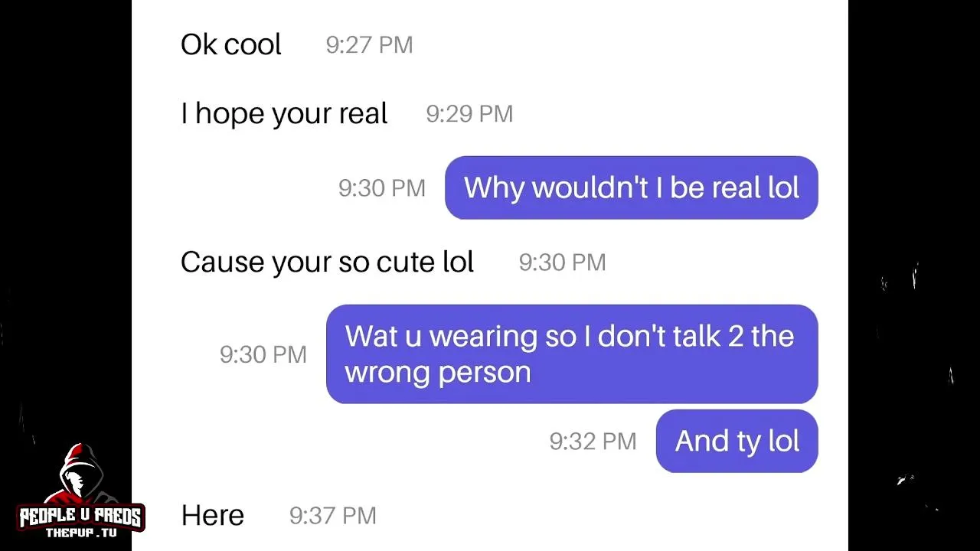980x551 pixels.
Task: Click the timestamp beside "Why wouldn't I be real"
Action: (x=381, y=188)
